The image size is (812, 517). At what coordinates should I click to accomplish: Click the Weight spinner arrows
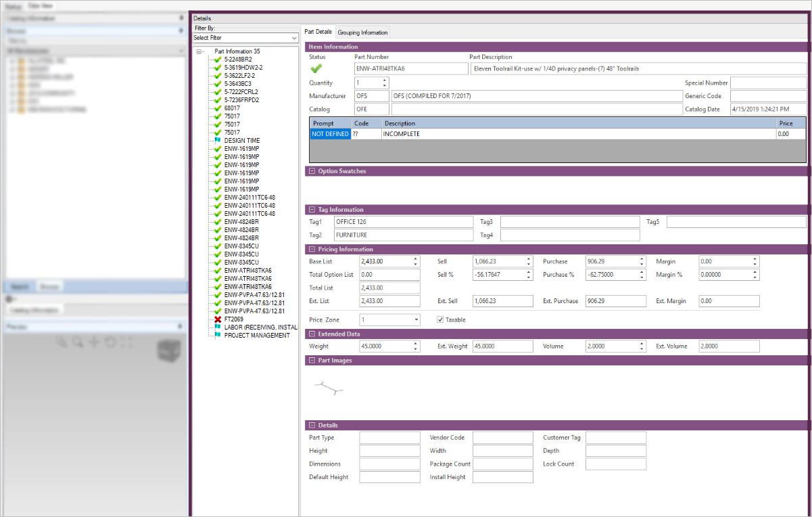(415, 346)
